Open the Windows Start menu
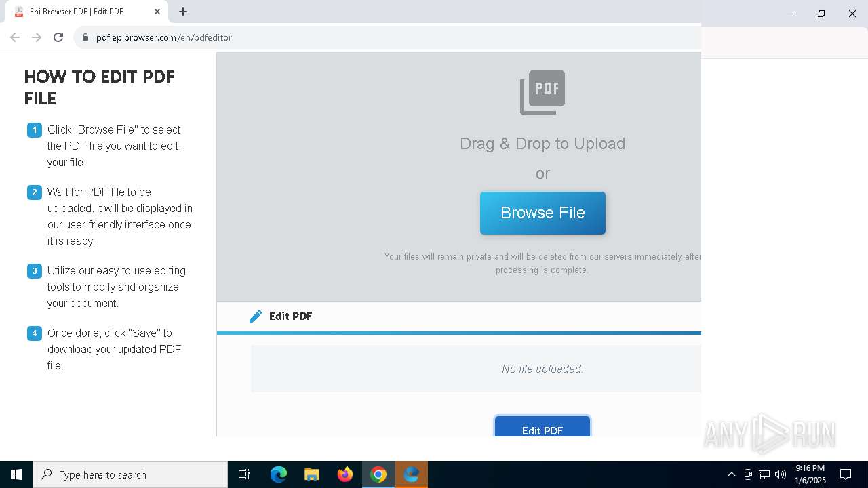 coord(16,474)
